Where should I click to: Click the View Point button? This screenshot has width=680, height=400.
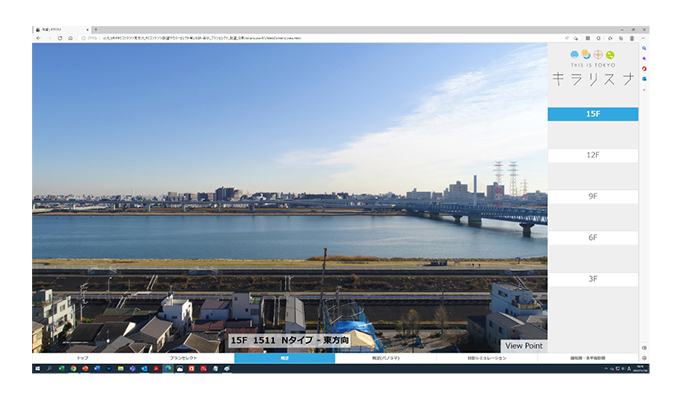[524, 345]
